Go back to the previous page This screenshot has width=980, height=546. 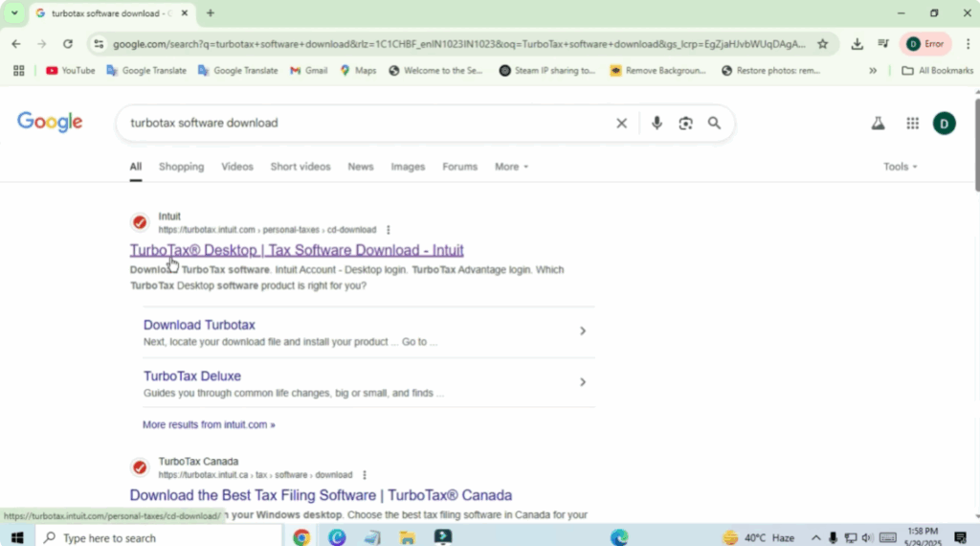pos(15,44)
